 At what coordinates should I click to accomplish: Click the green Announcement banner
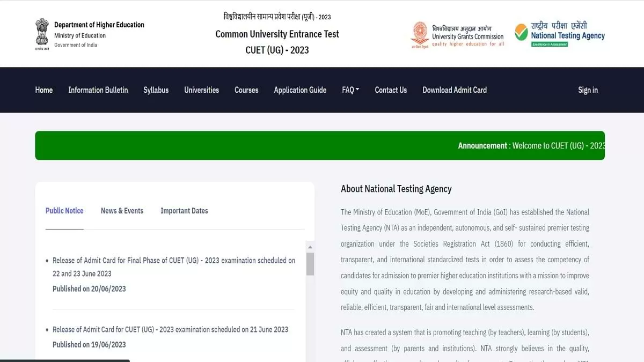coord(320,145)
